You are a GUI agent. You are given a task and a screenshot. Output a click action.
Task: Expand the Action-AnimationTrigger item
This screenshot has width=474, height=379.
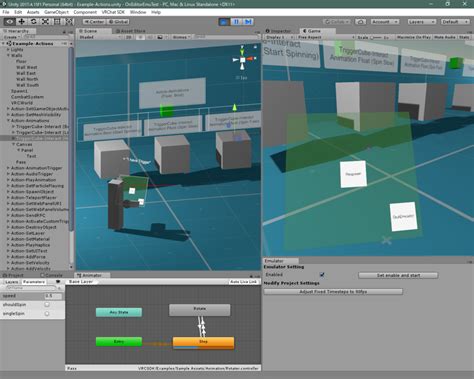click(x=8, y=168)
